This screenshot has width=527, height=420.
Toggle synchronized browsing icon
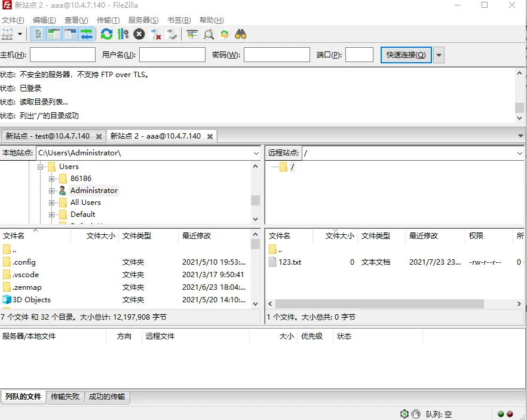pos(225,34)
